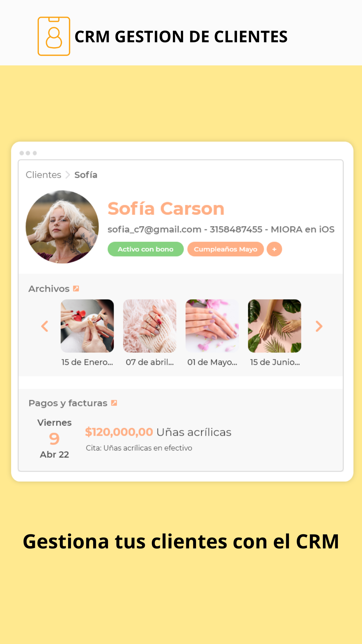Image resolution: width=362 pixels, height=644 pixels.
Task: Click Sofía Carson name heading
Action: coord(166,209)
